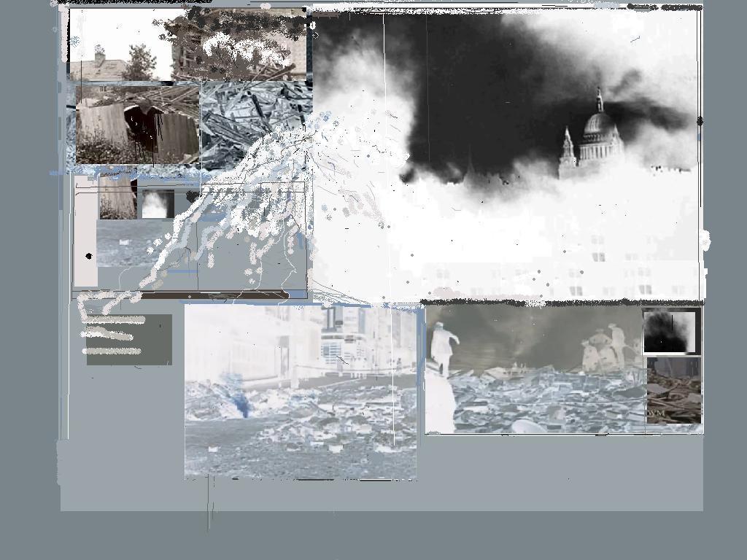Click the small dark smoke thumbnail at right
The width and height of the screenshot is (747, 560).
pyautogui.click(x=670, y=330)
